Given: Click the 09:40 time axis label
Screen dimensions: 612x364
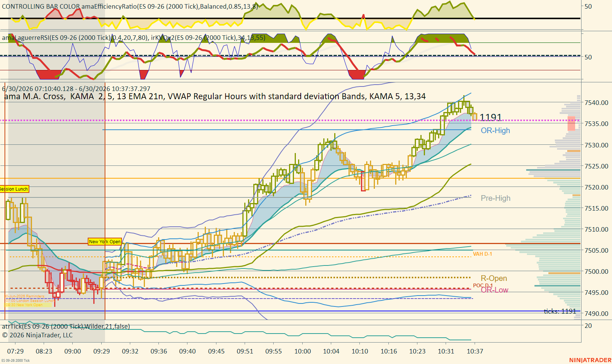Looking at the screenshot, I should [x=187, y=351].
